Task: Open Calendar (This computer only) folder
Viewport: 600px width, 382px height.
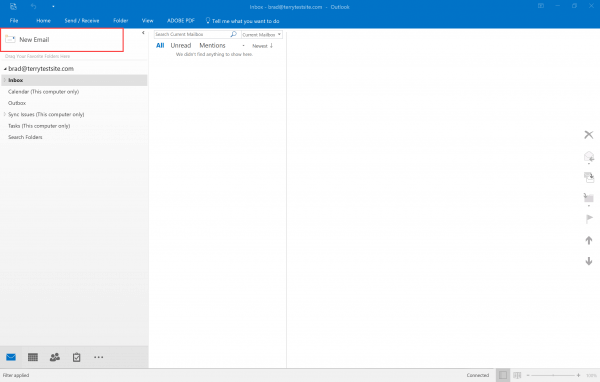Action: point(43,92)
